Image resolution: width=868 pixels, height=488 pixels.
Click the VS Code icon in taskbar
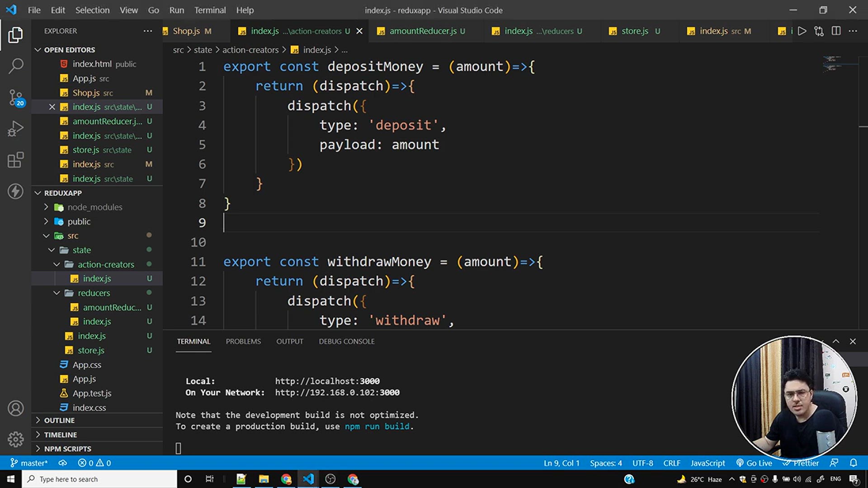coord(308,479)
